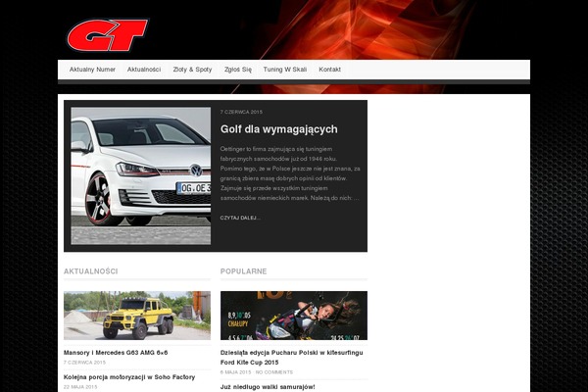Open Kolejna porcja motoryzacji w Soho Factory
Viewport: 588px width, 392px height.
point(129,377)
